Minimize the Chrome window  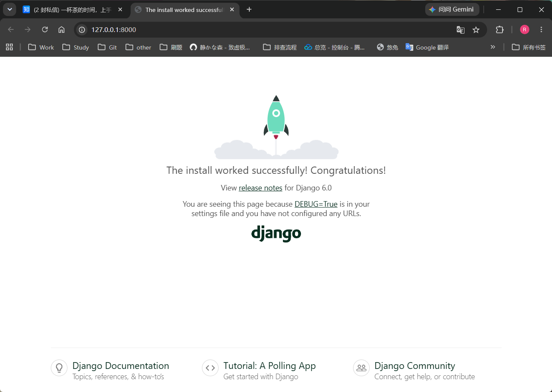point(498,9)
